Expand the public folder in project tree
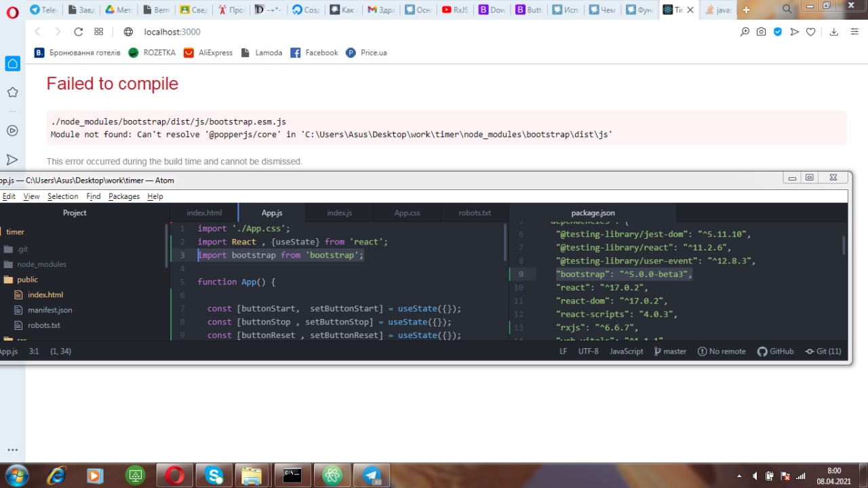The image size is (868, 488). pyautogui.click(x=27, y=280)
